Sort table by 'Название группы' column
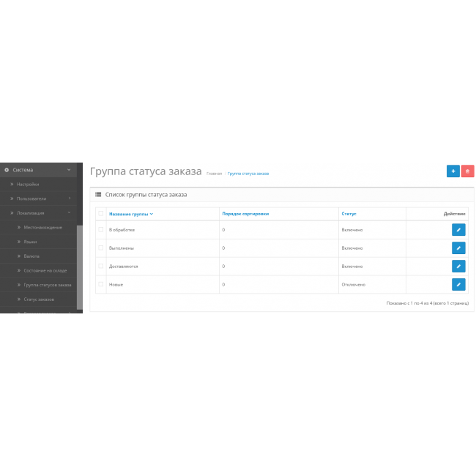The image size is (476, 476). [x=129, y=214]
